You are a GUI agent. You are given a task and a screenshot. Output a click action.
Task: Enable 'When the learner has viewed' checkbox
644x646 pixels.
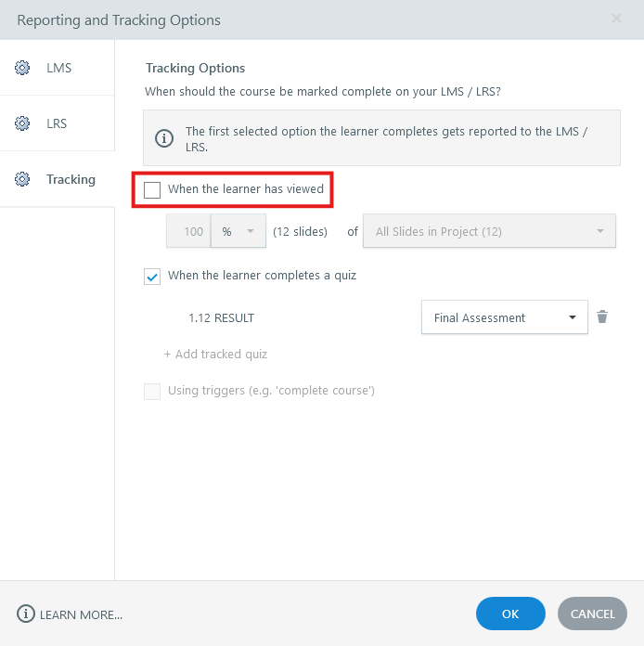click(x=153, y=189)
